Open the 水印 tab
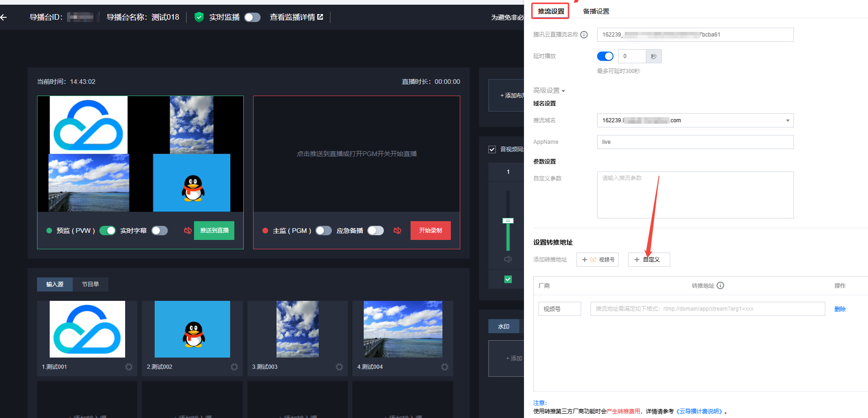 click(504, 327)
